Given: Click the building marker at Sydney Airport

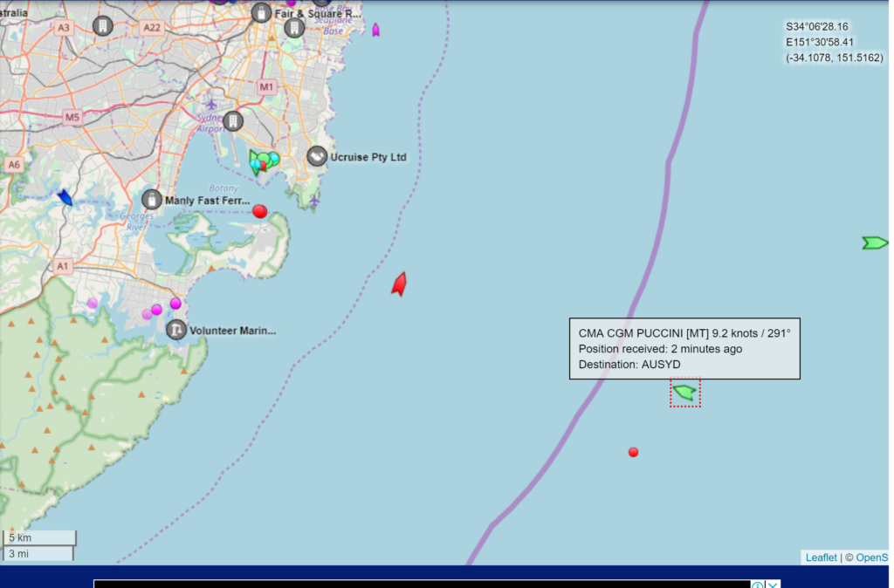Looking at the screenshot, I should coord(232,121).
